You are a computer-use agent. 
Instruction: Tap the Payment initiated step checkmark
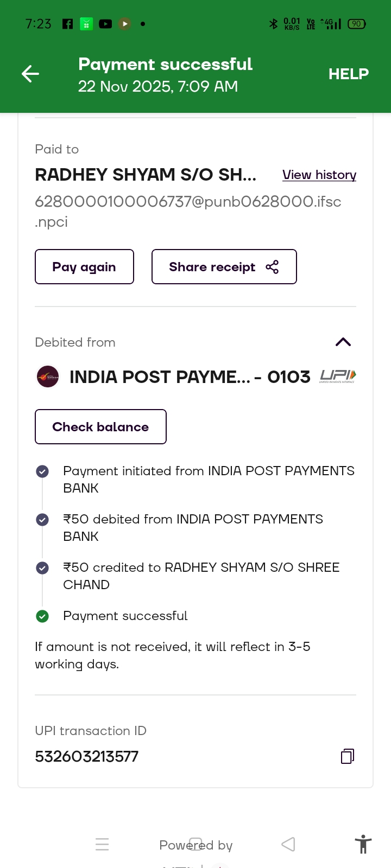42,471
